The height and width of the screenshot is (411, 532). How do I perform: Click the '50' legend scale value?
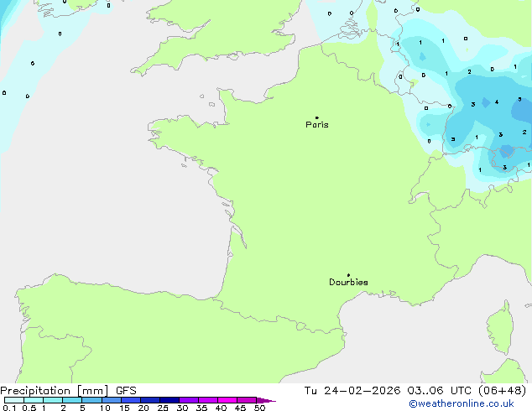259,408
